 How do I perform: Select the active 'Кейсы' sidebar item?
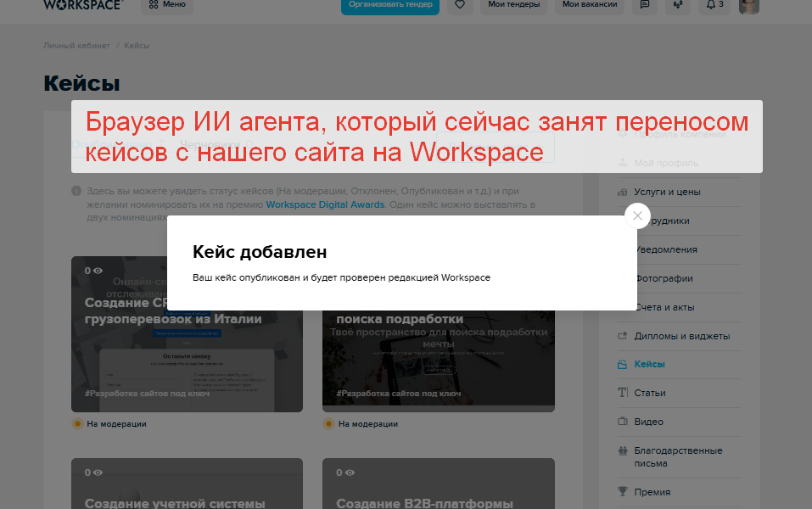[x=649, y=365]
